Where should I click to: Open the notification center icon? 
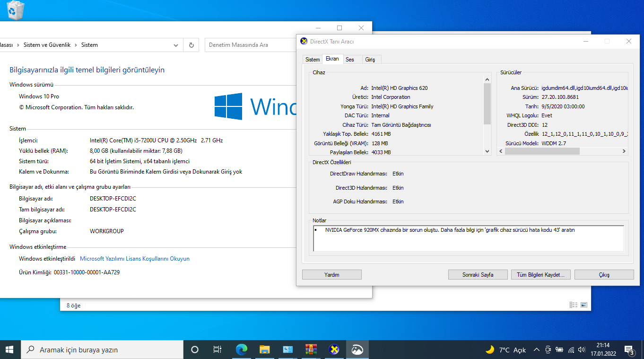[629, 350]
